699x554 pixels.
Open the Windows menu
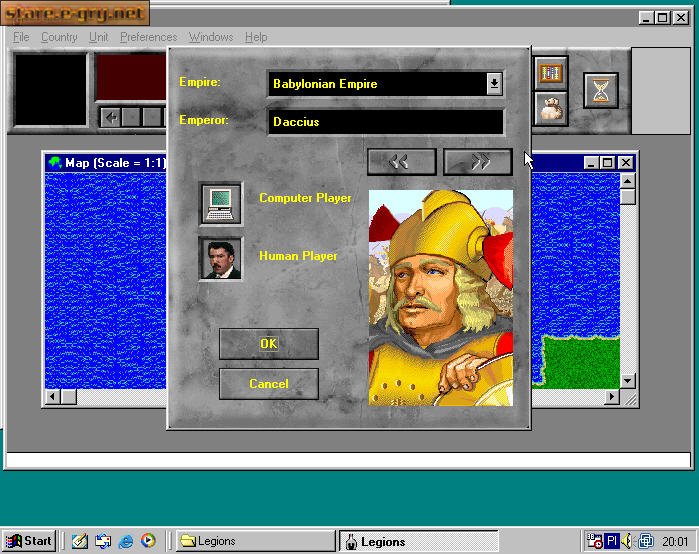[211, 37]
